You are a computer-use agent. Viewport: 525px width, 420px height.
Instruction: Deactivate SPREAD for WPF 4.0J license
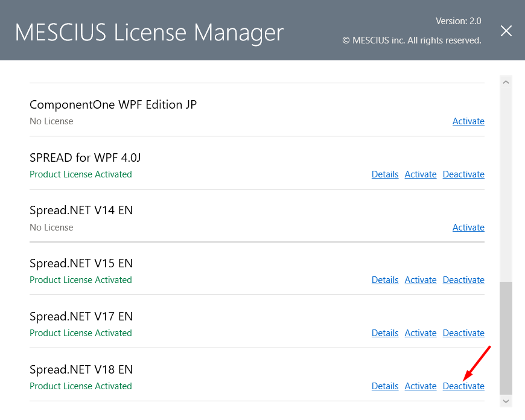(x=463, y=174)
